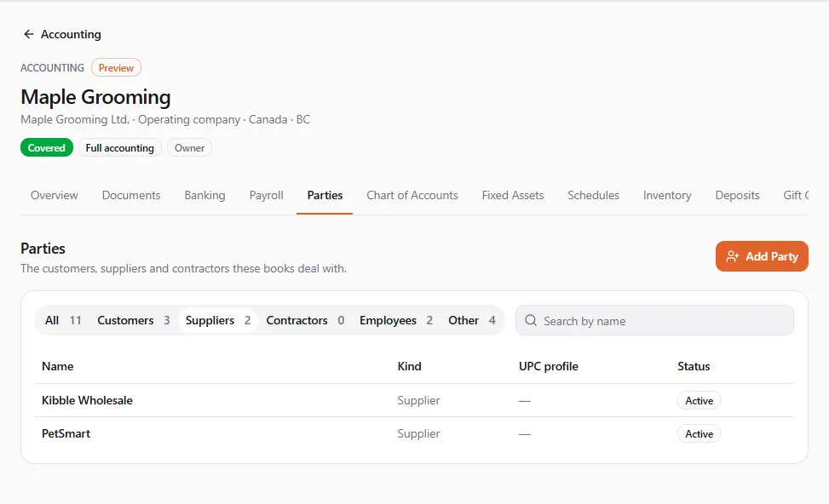Click the Preview badge
This screenshot has width=829, height=504.
116,67
